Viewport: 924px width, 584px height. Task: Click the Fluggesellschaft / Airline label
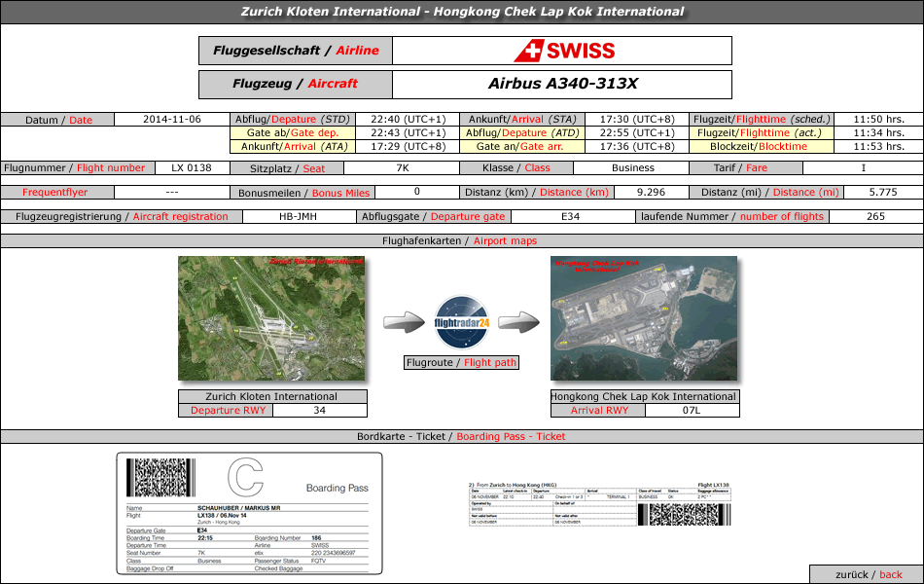tap(296, 51)
